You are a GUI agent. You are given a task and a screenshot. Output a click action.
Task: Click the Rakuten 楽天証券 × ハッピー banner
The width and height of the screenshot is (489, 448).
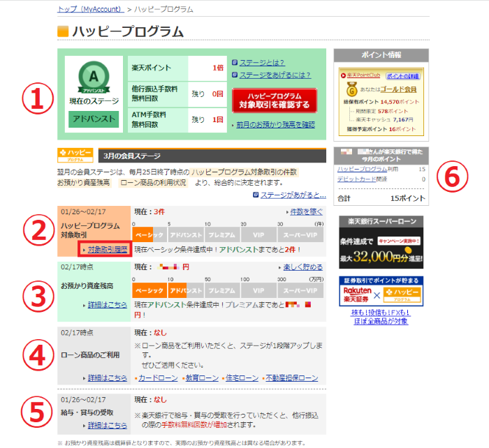pyautogui.click(x=381, y=291)
